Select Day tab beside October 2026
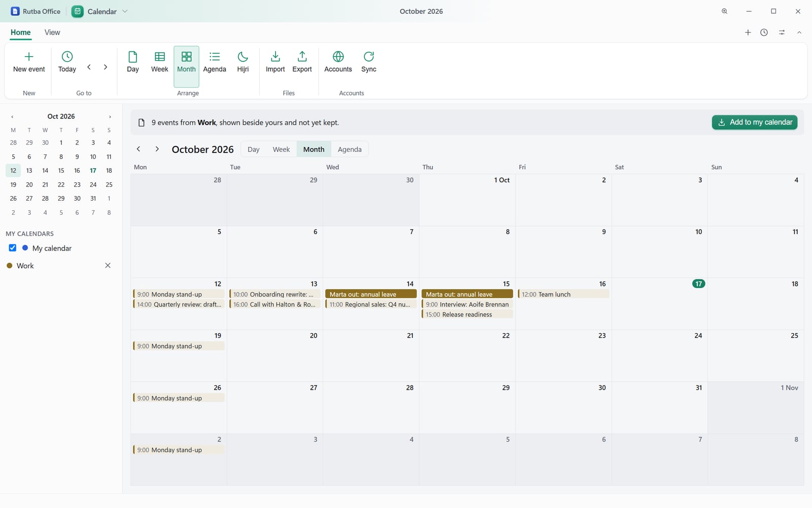This screenshot has width=812, height=508. coord(253,149)
